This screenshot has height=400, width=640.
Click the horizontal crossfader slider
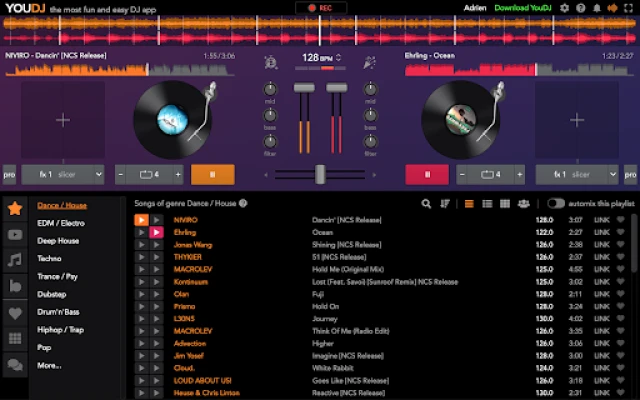pyautogui.click(x=320, y=174)
